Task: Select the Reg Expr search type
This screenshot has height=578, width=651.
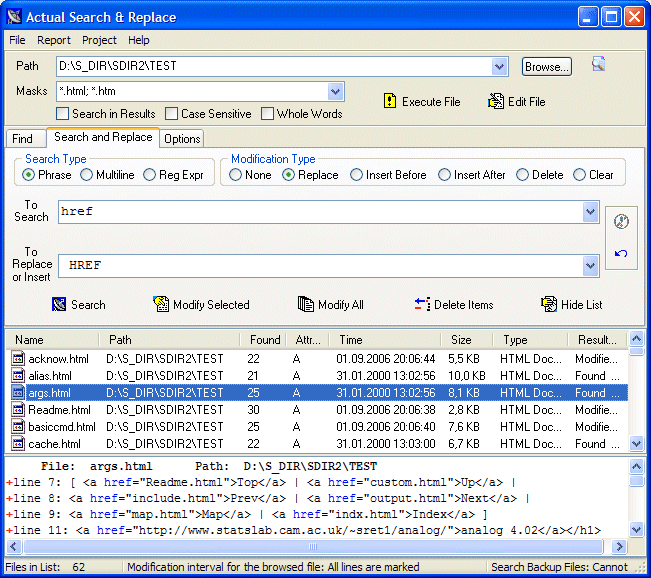Action: pos(150,175)
